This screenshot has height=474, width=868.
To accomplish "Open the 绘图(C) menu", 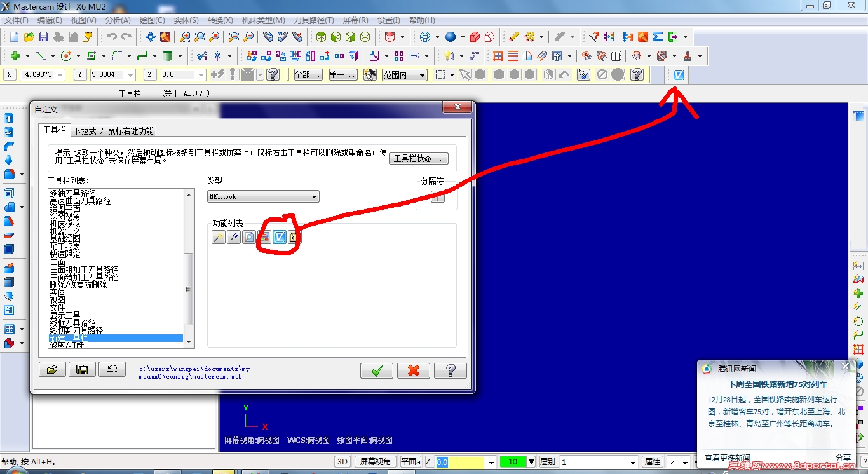I will point(151,20).
